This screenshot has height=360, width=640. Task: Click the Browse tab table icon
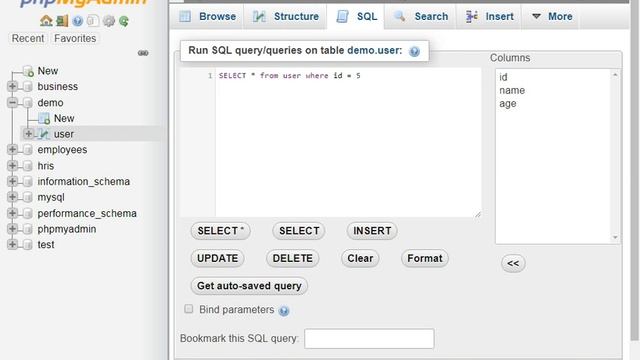[185, 16]
